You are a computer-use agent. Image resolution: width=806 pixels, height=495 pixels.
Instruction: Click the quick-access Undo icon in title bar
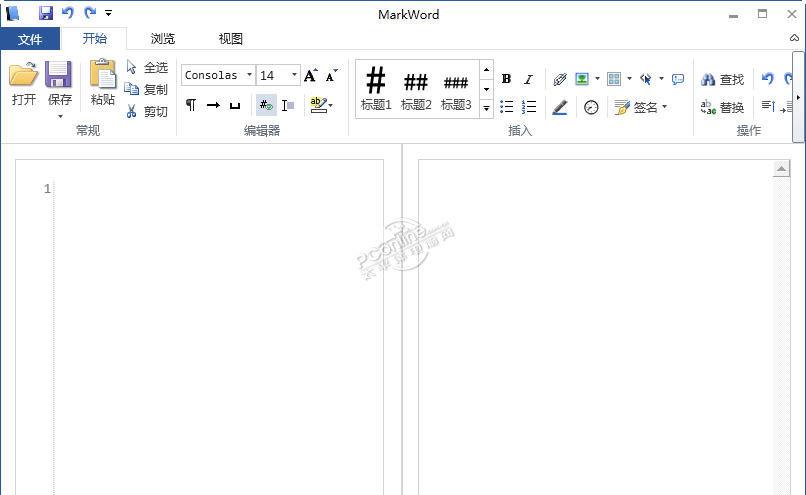(x=68, y=13)
